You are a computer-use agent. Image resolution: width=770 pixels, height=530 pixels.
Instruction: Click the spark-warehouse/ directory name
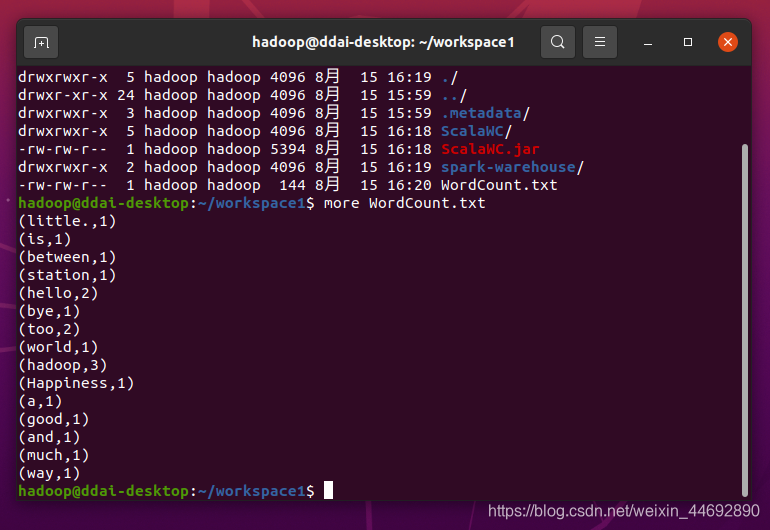[x=512, y=167]
